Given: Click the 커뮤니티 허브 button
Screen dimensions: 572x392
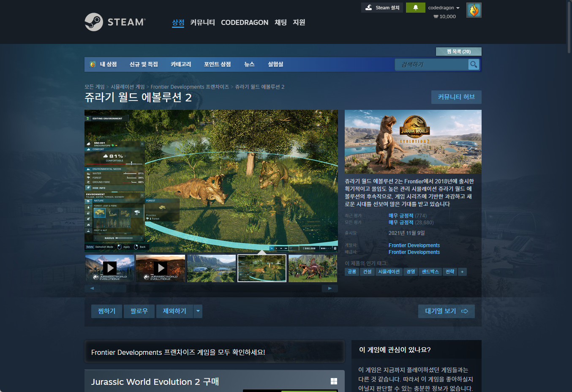Looking at the screenshot, I should click(456, 97).
